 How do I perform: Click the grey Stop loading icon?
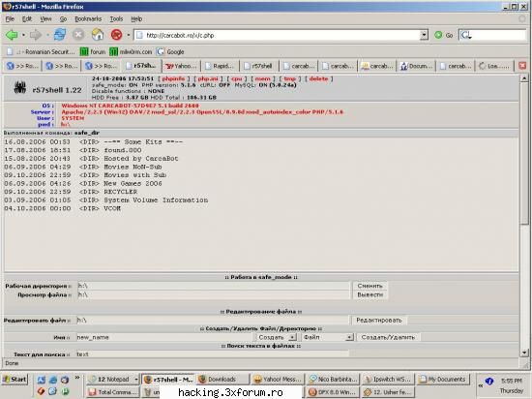tap(78, 35)
